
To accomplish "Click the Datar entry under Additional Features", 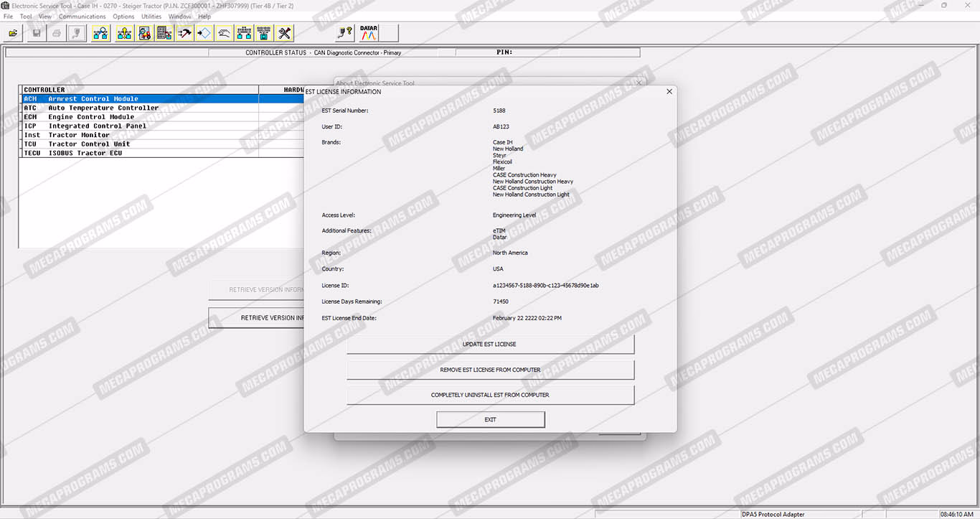I will [500, 237].
